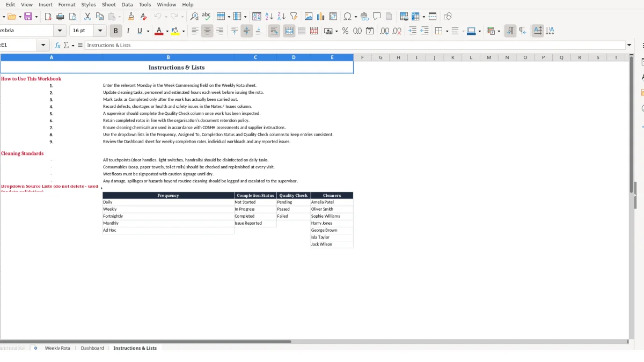Save the workbook with the floppy icon
The height and width of the screenshot is (362, 644).
tap(28, 17)
